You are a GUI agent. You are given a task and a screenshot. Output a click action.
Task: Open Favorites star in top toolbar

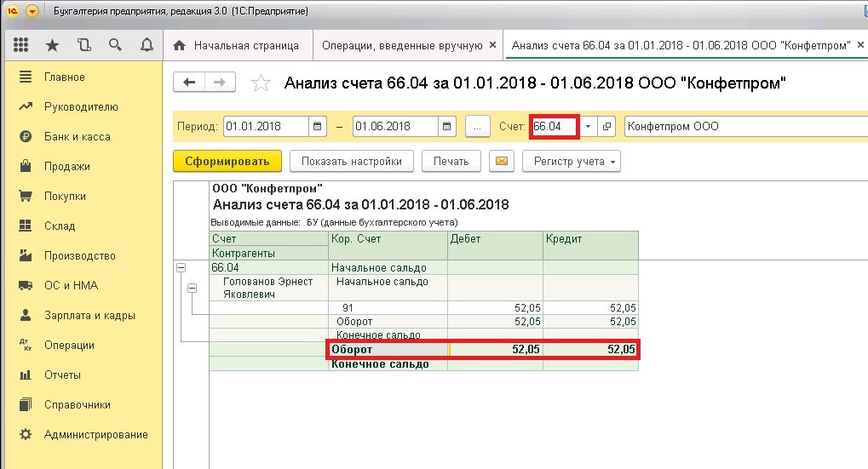pyautogui.click(x=52, y=45)
